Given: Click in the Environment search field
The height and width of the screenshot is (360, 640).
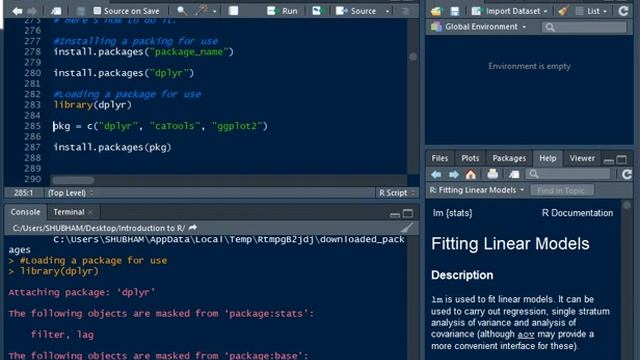Looking at the screenshot, I should point(584,27).
